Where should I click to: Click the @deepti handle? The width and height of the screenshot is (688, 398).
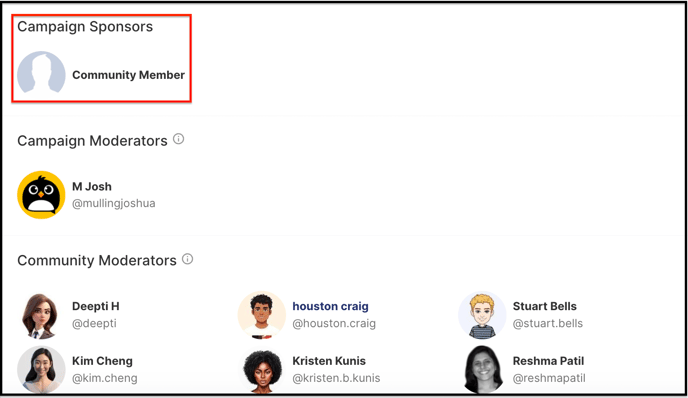[94, 323]
